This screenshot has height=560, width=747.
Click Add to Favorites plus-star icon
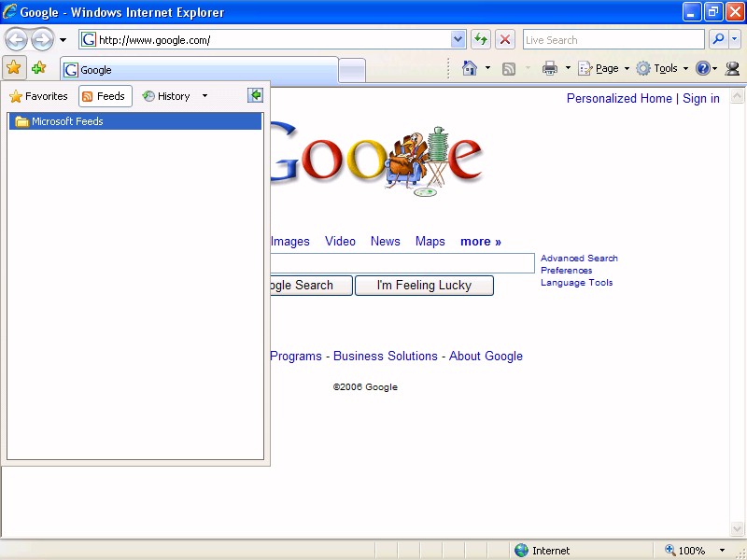pos(38,68)
